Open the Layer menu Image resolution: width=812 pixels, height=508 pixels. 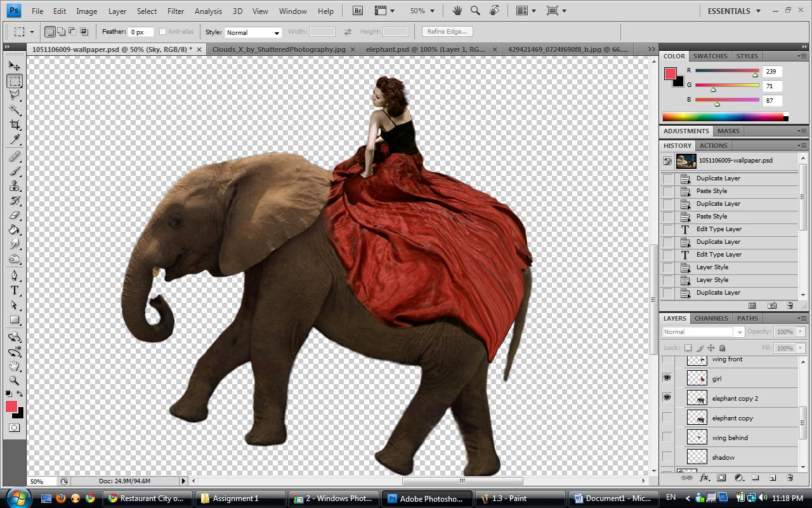(117, 11)
